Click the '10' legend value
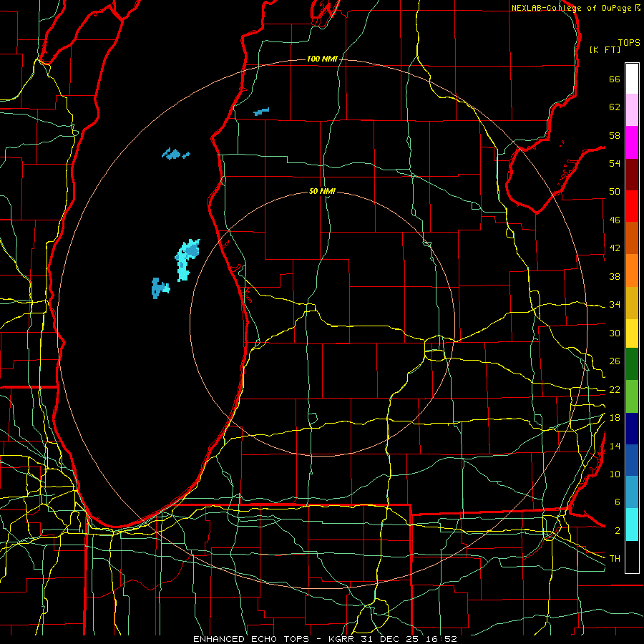The image size is (644, 644). pyautogui.click(x=615, y=474)
